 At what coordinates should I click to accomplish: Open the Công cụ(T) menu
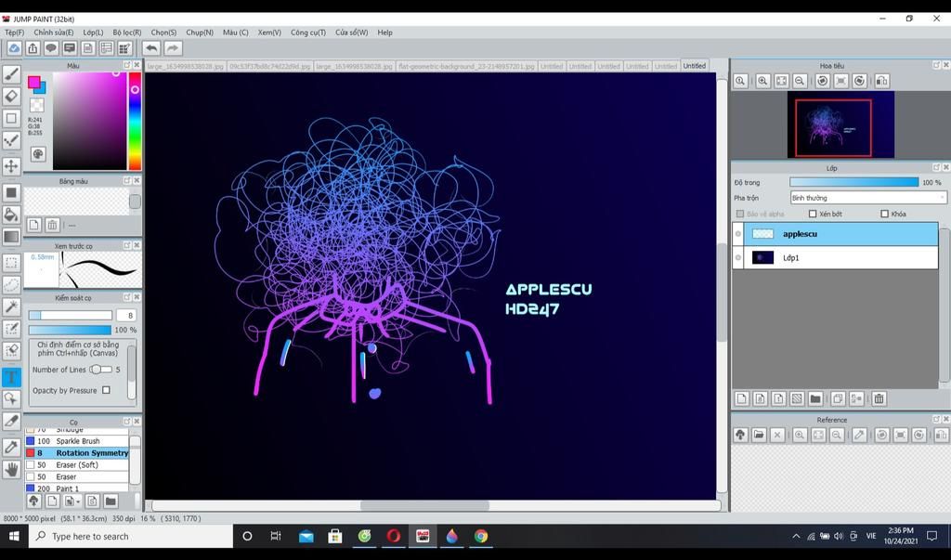[x=308, y=33]
